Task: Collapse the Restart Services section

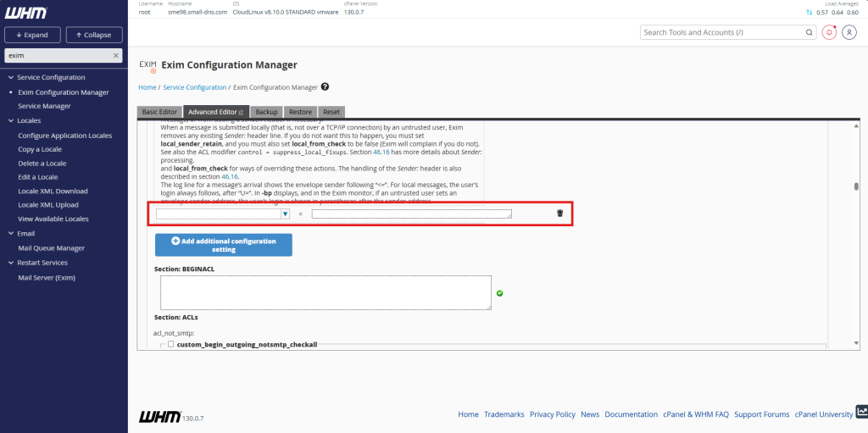Action: pos(10,263)
